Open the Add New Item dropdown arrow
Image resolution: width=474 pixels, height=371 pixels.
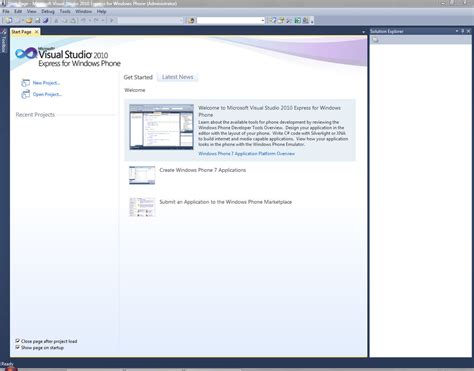point(23,21)
